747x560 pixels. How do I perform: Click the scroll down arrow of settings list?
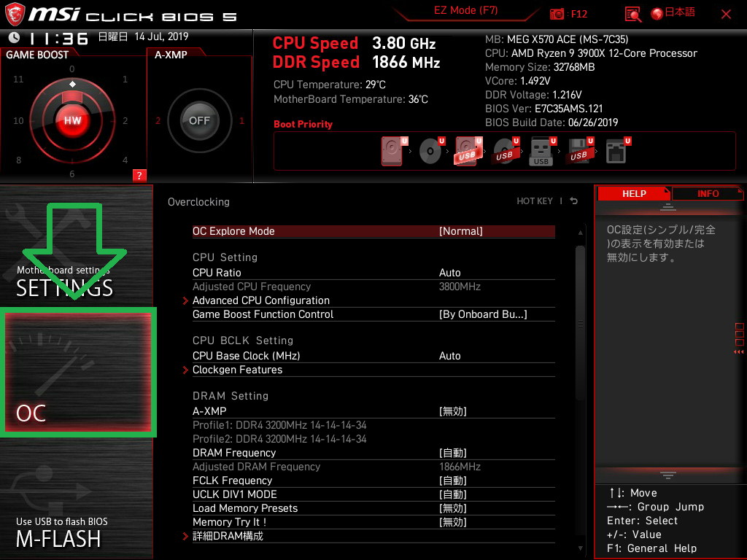(x=580, y=548)
